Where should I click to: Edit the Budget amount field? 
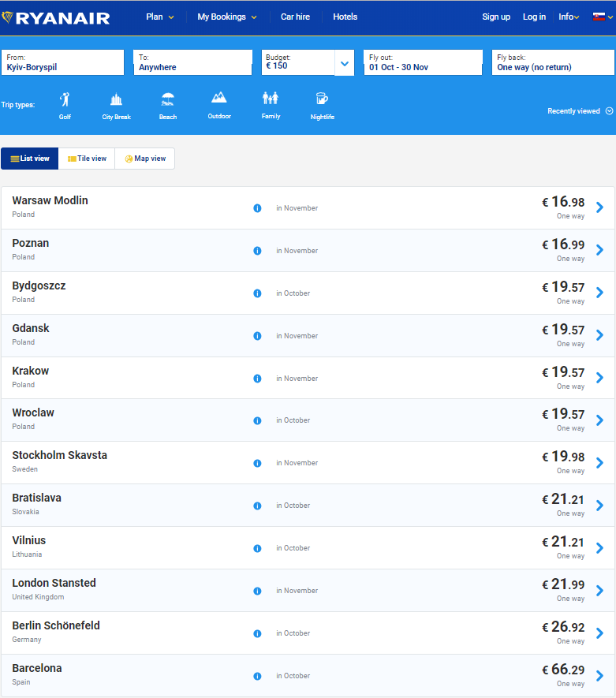pos(298,62)
